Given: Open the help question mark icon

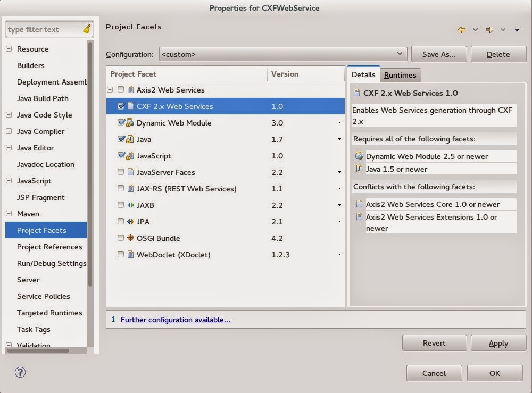Looking at the screenshot, I should point(20,372).
